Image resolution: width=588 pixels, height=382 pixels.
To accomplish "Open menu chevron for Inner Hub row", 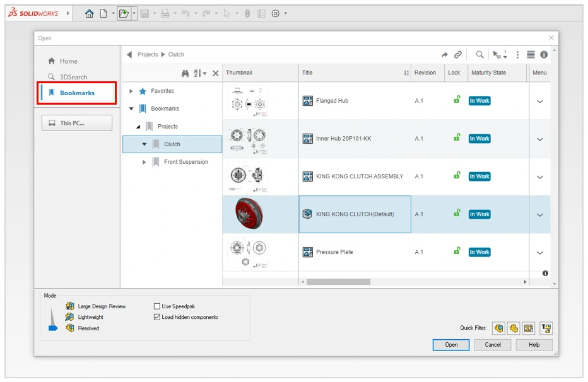I will [x=539, y=139].
